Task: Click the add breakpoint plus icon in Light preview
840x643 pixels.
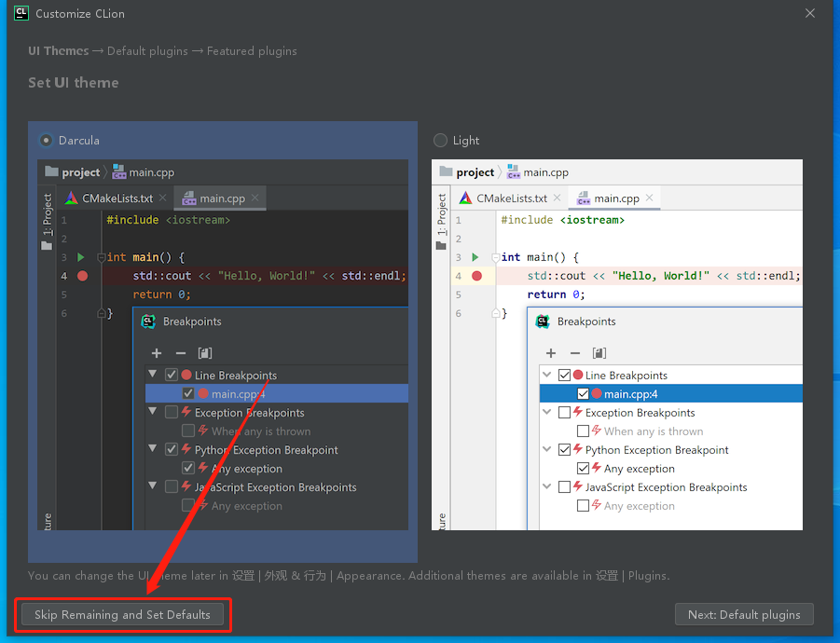Action: click(551, 353)
